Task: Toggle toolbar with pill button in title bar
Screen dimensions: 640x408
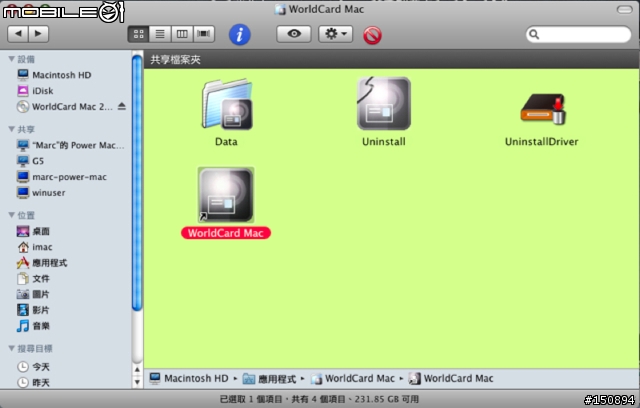Action: coord(624,9)
